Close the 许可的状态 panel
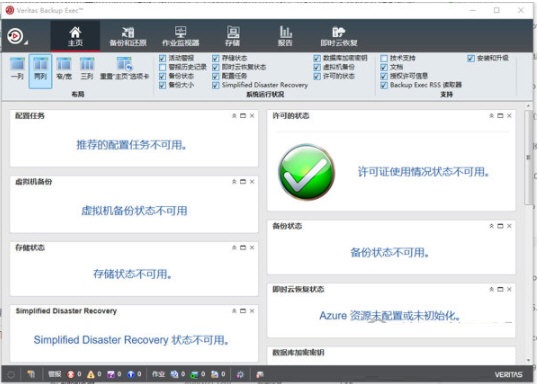 click(509, 116)
